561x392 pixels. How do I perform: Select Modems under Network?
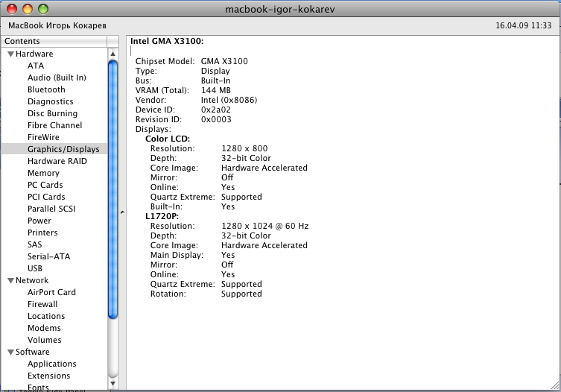(44, 328)
